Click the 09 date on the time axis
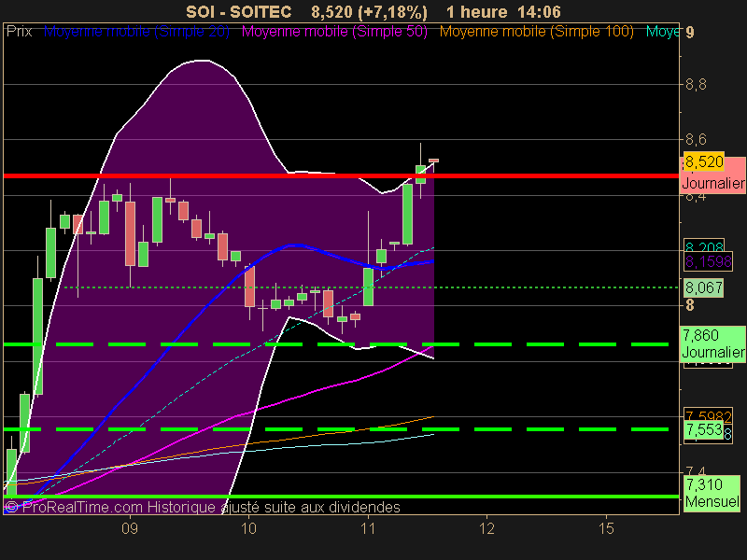This screenshot has height=560, width=747. (130, 528)
